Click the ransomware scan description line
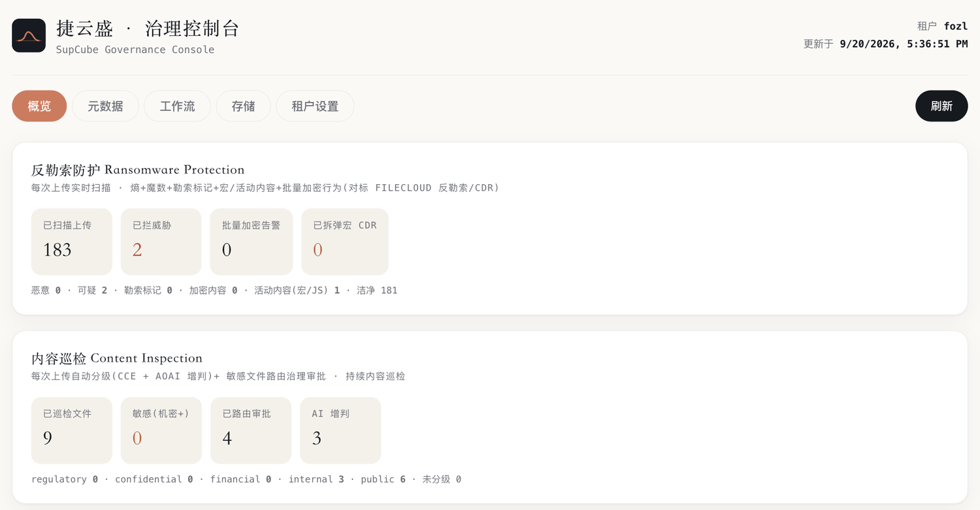The image size is (980, 510). tap(265, 188)
